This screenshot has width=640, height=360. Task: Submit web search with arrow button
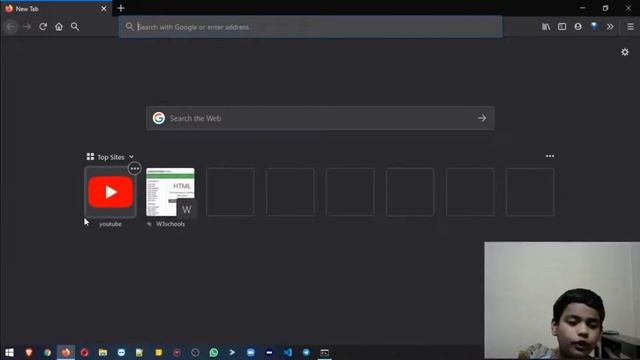tap(482, 118)
